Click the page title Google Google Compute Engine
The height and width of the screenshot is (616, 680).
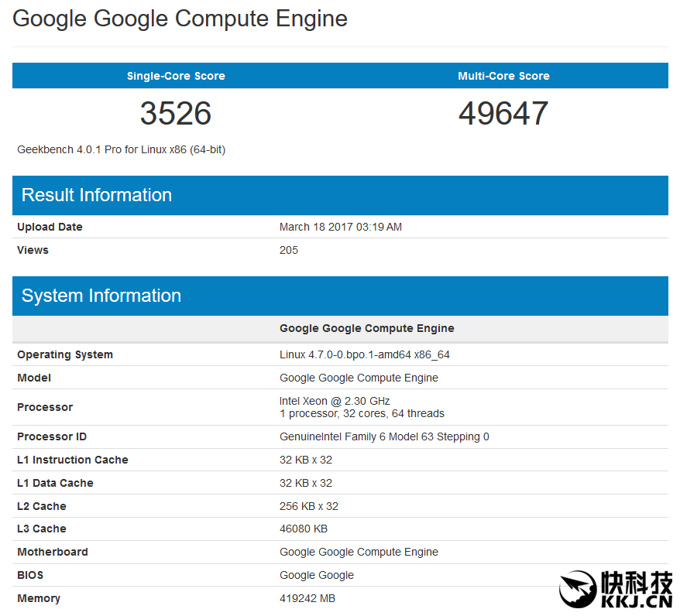pyautogui.click(x=180, y=19)
